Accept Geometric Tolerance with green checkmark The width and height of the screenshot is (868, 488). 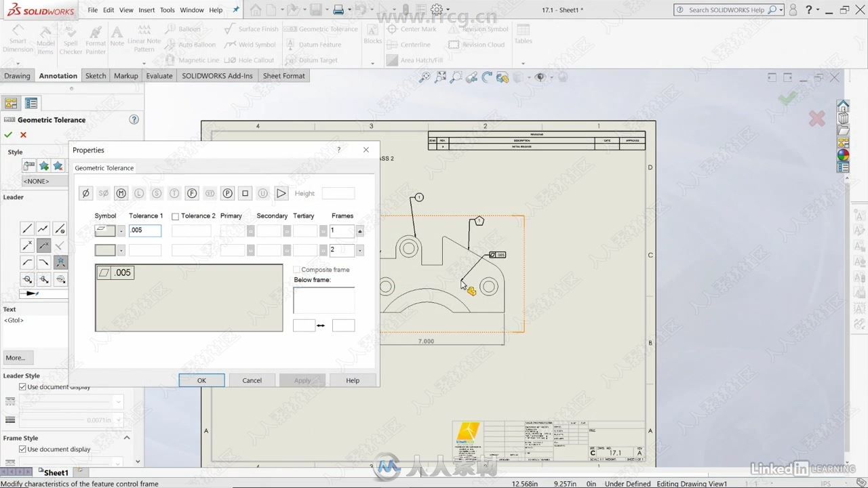(8, 135)
